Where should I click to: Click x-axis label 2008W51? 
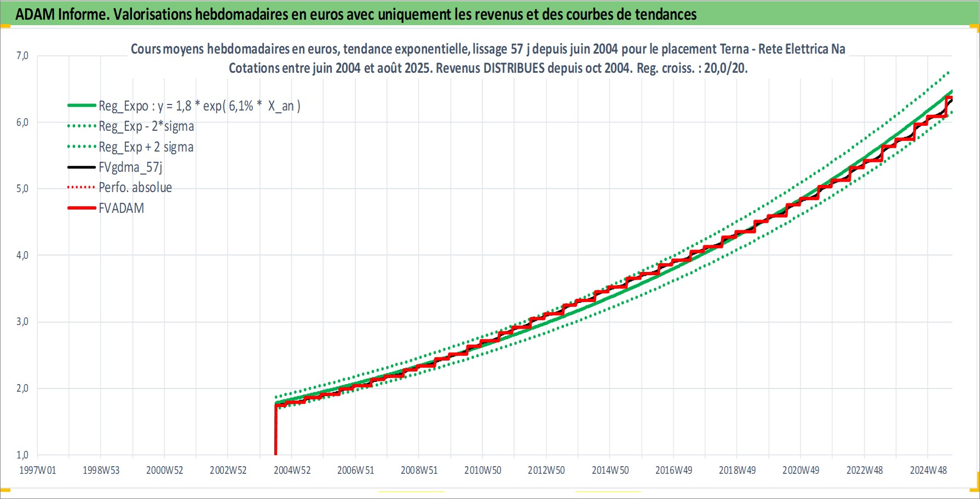tap(419, 470)
